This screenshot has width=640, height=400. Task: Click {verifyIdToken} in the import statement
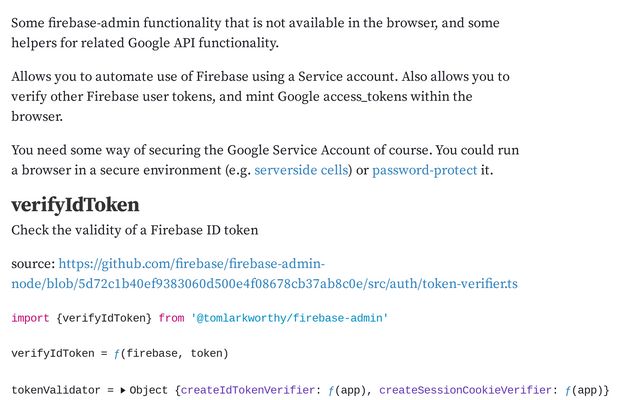104,318
